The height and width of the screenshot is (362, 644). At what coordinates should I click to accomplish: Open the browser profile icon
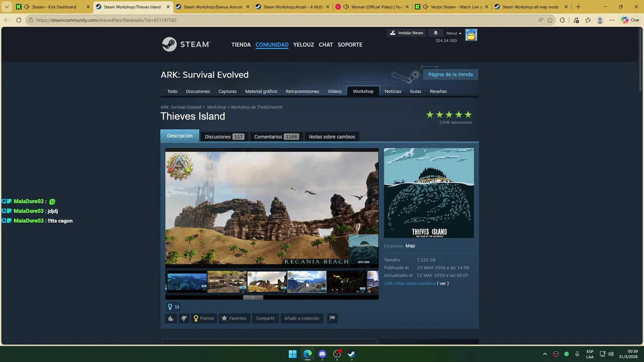600,20
